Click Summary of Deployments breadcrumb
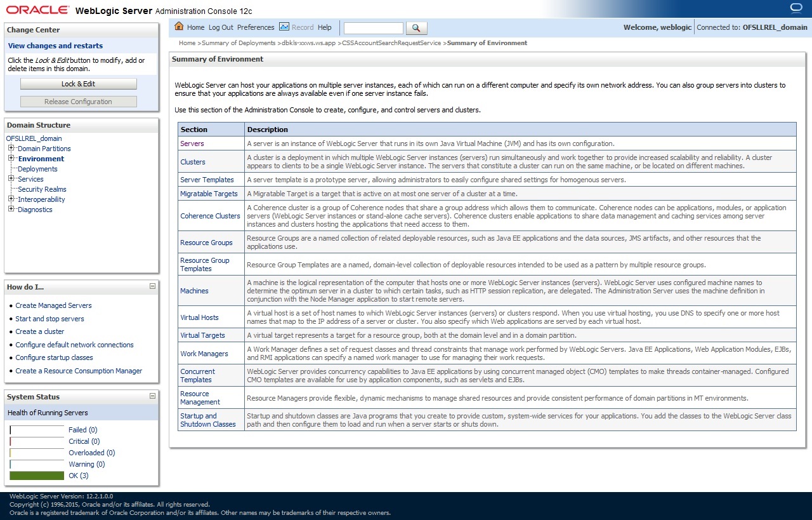This screenshot has height=520, width=812. 239,43
